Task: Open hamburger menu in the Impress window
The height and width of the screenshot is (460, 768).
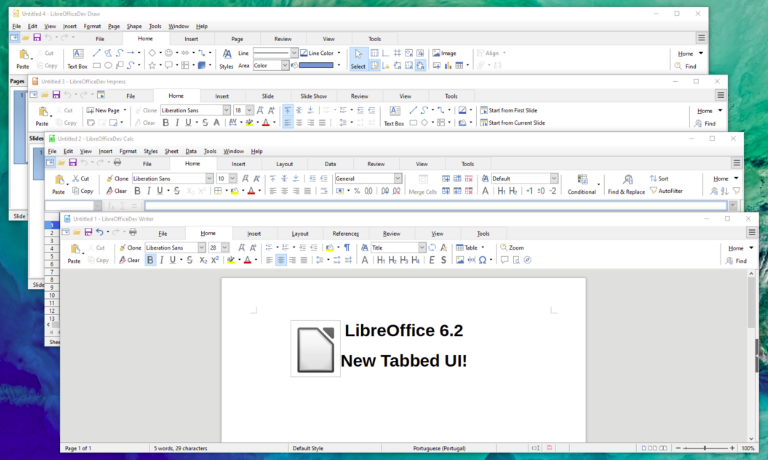Action: point(720,95)
